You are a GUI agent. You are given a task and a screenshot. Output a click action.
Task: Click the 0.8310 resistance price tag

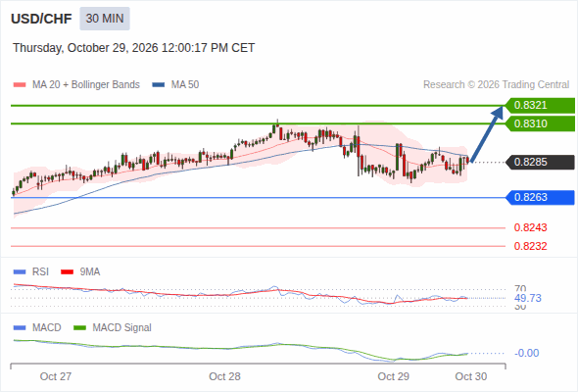tap(540, 123)
